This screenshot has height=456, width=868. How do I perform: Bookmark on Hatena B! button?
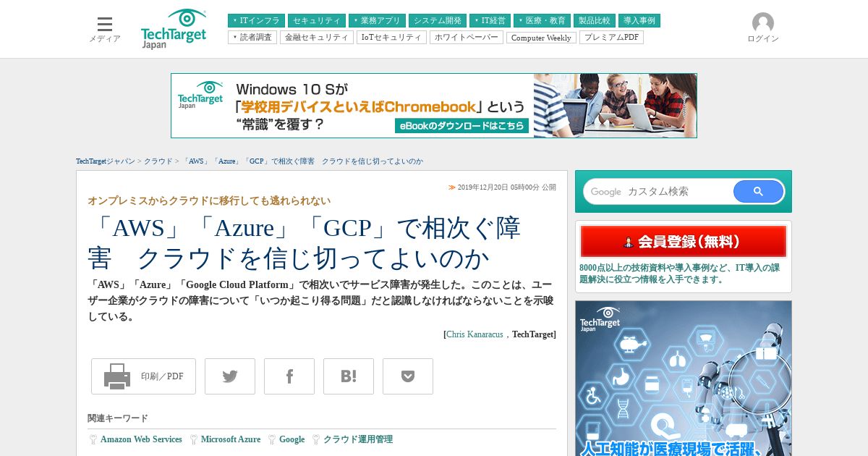[349, 376]
